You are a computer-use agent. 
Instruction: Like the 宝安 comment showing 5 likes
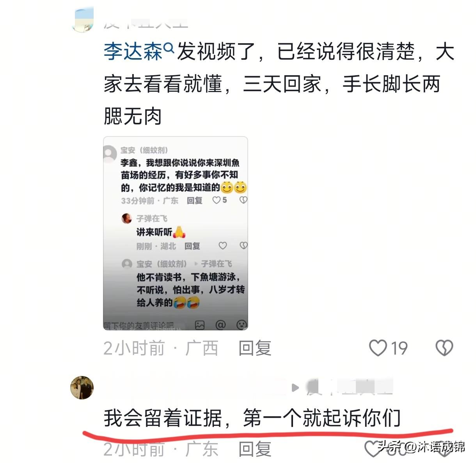pos(217,200)
